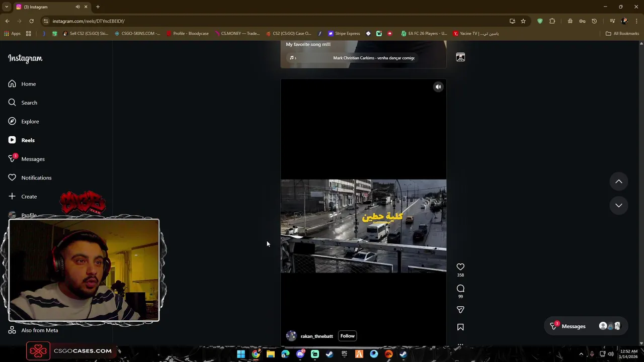Expand All Bookmarks folder

(x=622, y=34)
